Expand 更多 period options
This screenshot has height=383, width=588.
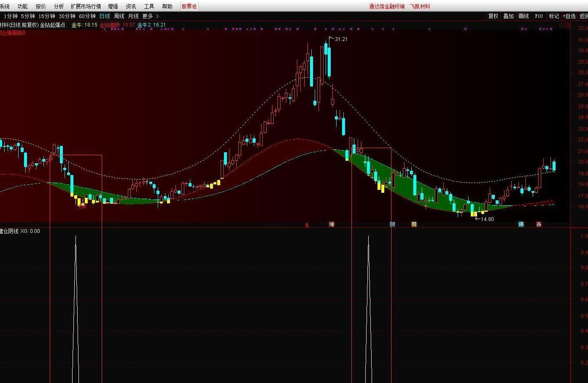150,16
